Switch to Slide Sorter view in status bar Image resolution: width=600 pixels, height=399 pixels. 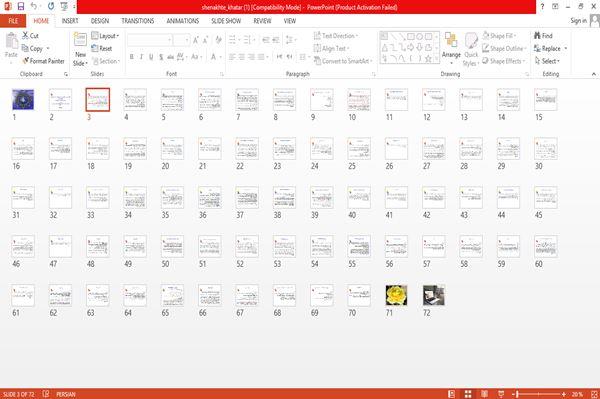(x=468, y=394)
